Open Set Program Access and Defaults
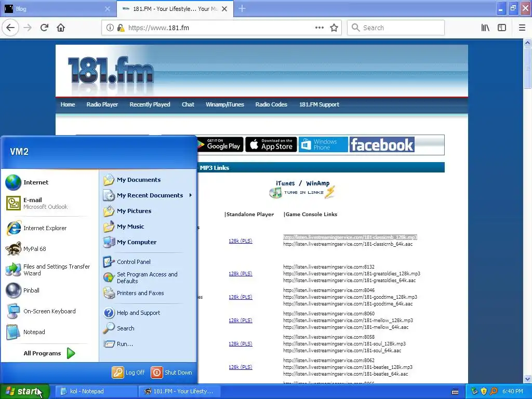 (x=148, y=277)
